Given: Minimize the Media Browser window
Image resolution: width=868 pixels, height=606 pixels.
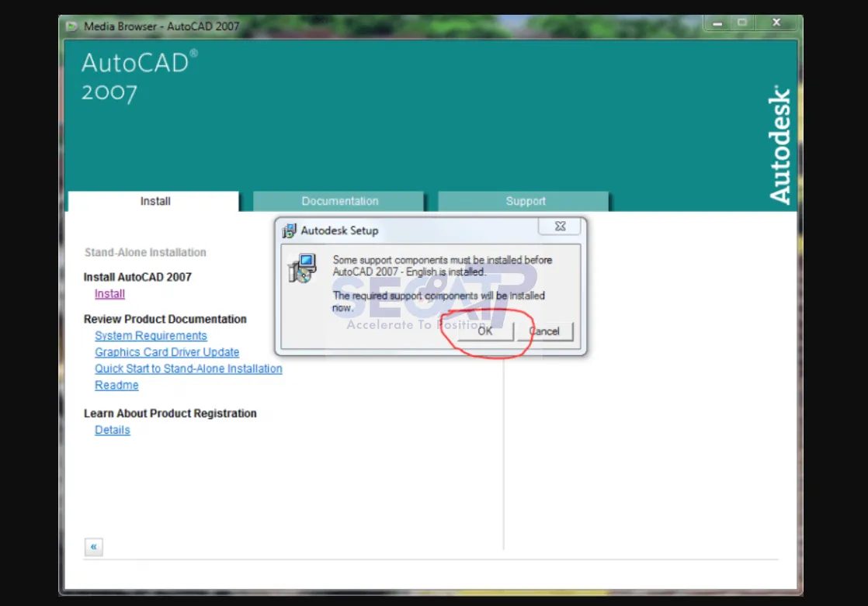Looking at the screenshot, I should click(x=717, y=23).
